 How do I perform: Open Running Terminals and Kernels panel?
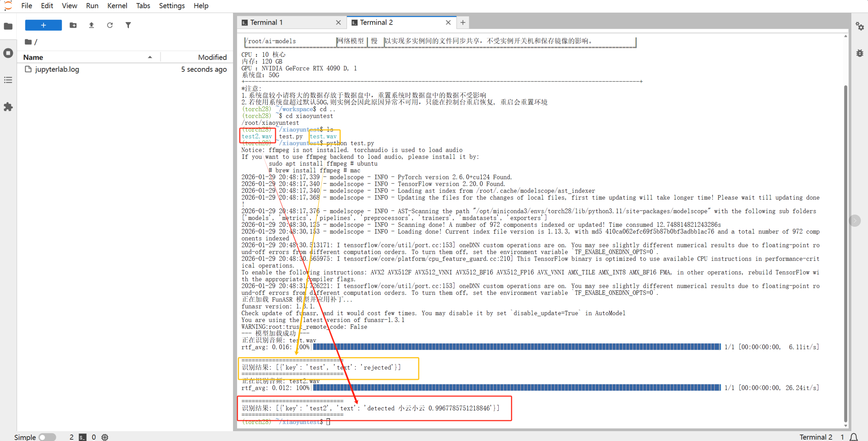(8, 53)
